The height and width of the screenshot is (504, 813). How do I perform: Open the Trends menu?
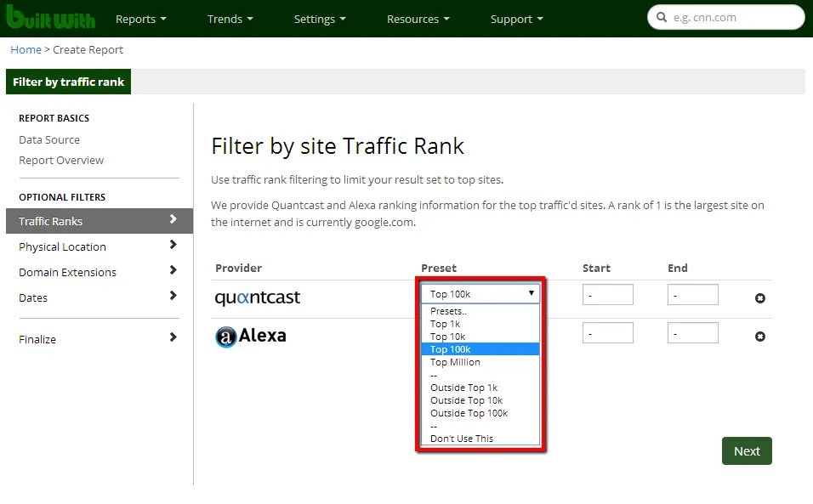tap(230, 19)
